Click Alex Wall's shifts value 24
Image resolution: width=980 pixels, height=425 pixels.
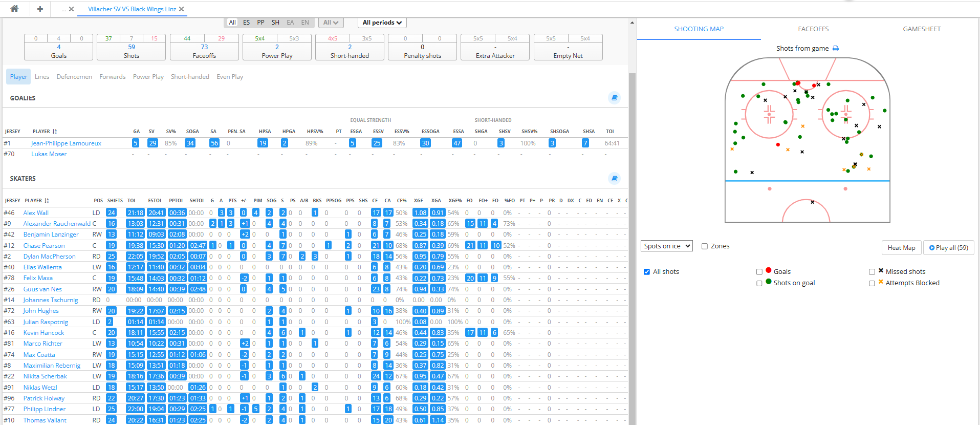point(111,213)
